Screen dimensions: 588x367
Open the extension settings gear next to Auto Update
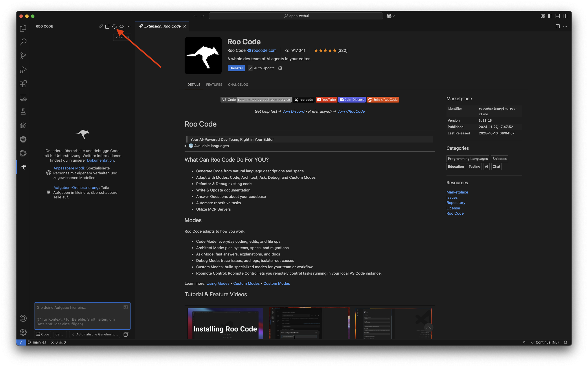pos(280,68)
